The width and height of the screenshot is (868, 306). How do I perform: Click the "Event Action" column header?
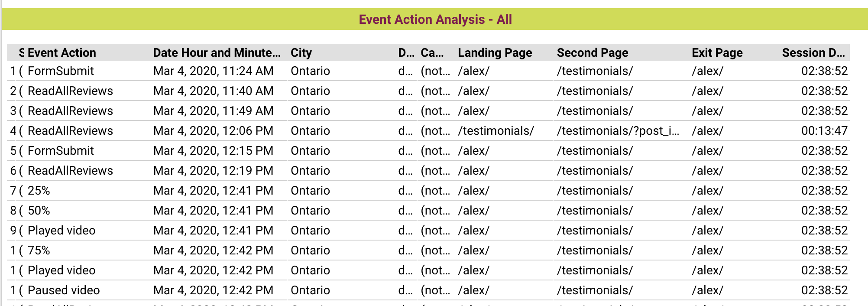pos(62,53)
